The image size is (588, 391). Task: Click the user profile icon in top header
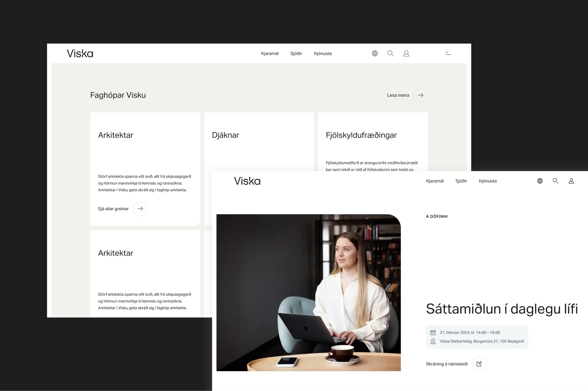406,53
